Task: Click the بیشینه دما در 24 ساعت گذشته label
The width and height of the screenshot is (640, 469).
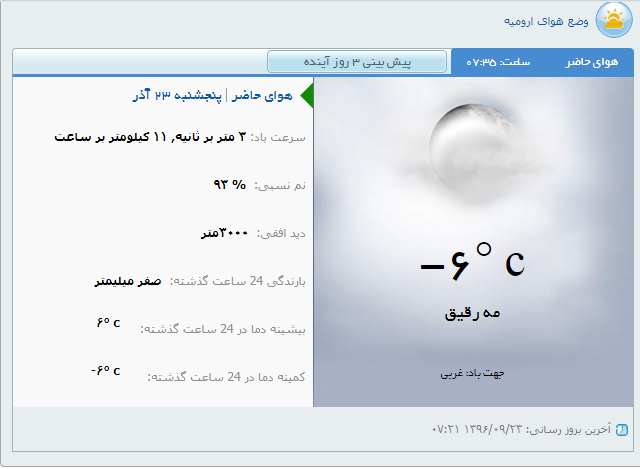Action: pyautogui.click(x=223, y=329)
